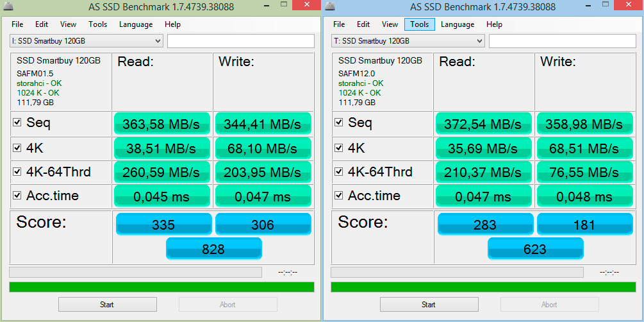644x322 pixels.
Task: Click Seq write result 358,98 MB/s
Action: [584, 124]
